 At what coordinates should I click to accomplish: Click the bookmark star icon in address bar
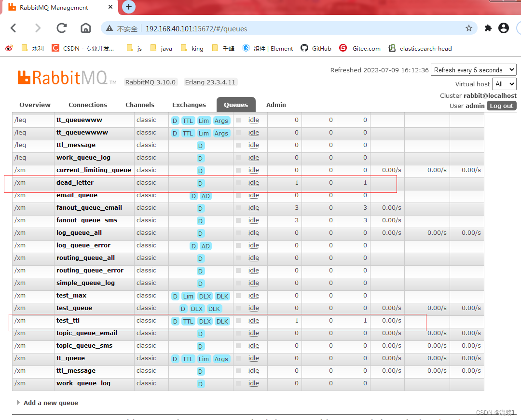click(x=468, y=28)
